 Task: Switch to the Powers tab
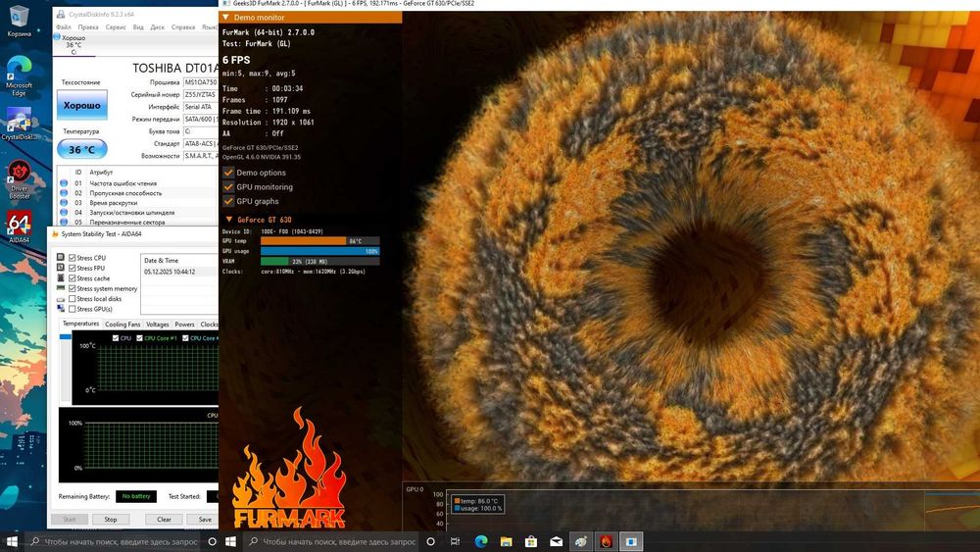tap(184, 325)
